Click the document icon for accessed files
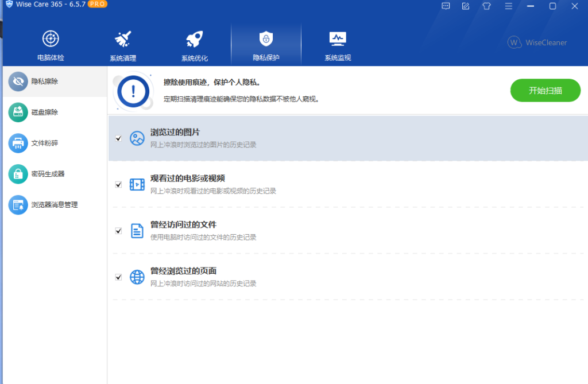The height and width of the screenshot is (384, 588). click(x=137, y=231)
